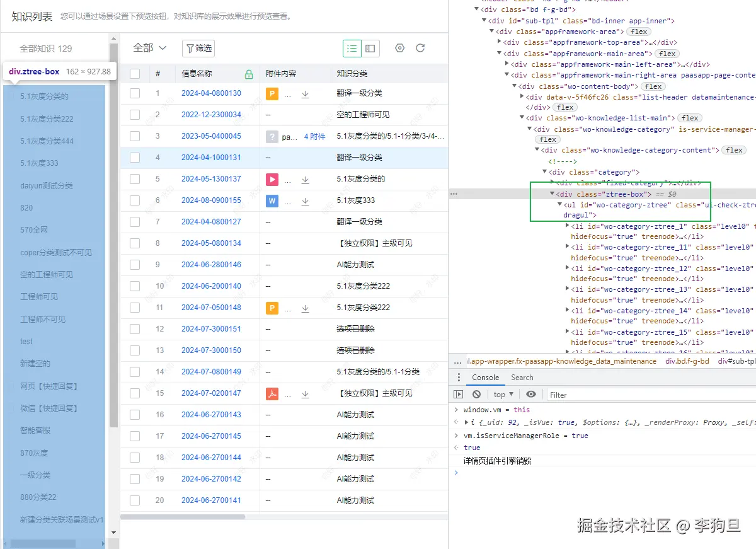The image size is (756, 549).
Task: Click the refresh icon above the table
Action: [x=420, y=49]
